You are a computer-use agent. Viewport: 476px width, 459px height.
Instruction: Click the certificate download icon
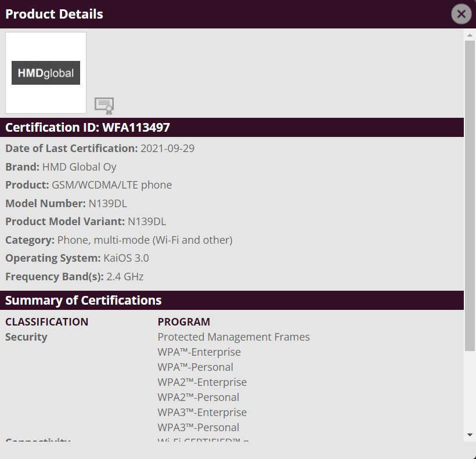[104, 106]
